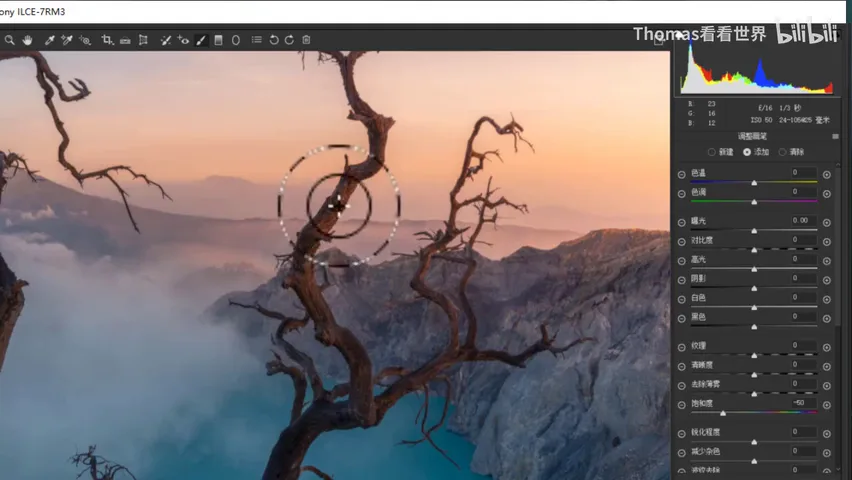The width and height of the screenshot is (852, 480).
Task: Decrease 白色 with its minus button
Action: 681,299
